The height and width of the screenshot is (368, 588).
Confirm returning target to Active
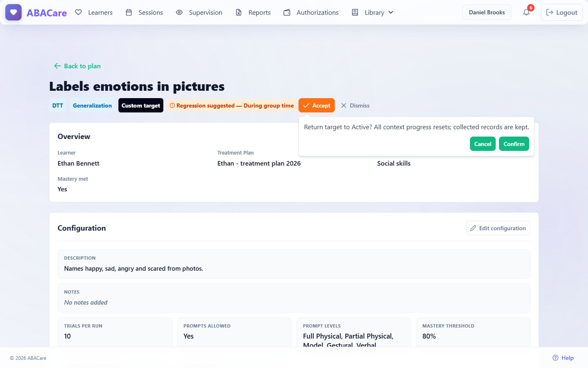pyautogui.click(x=514, y=144)
